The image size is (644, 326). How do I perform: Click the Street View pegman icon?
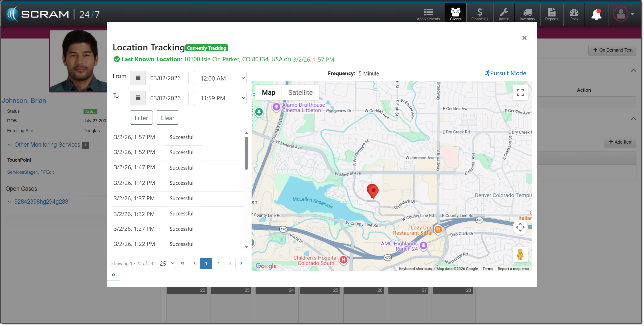point(521,255)
